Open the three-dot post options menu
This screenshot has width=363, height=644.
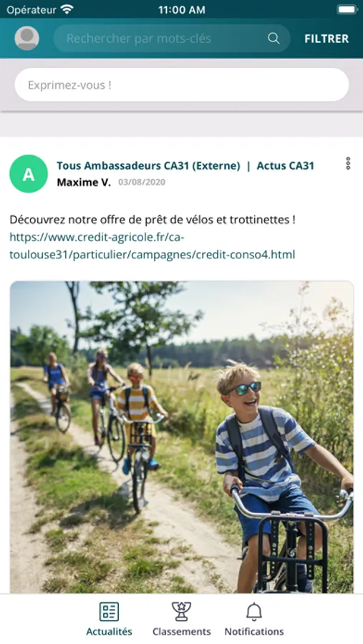pyautogui.click(x=348, y=163)
